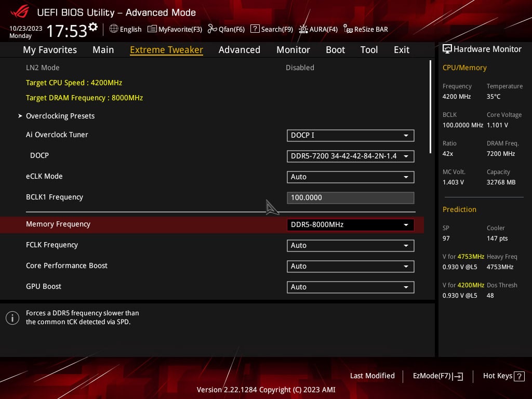Image resolution: width=532 pixels, height=399 pixels.
Task: Select the GPU Boost label
Action: (x=44, y=286)
